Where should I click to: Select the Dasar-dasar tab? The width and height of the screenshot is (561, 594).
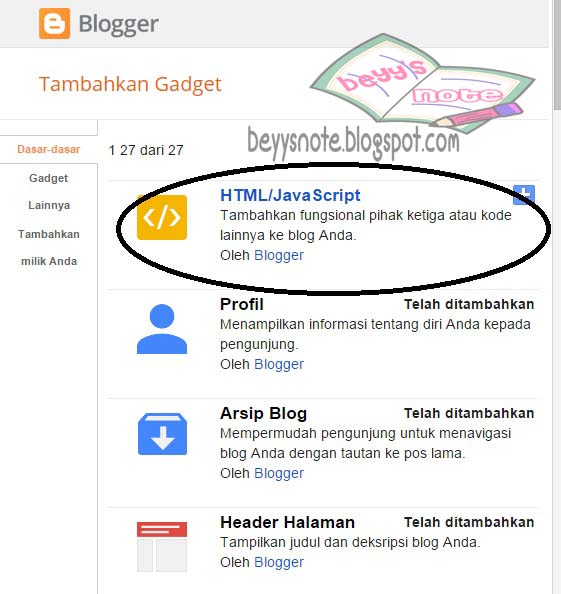click(x=48, y=149)
